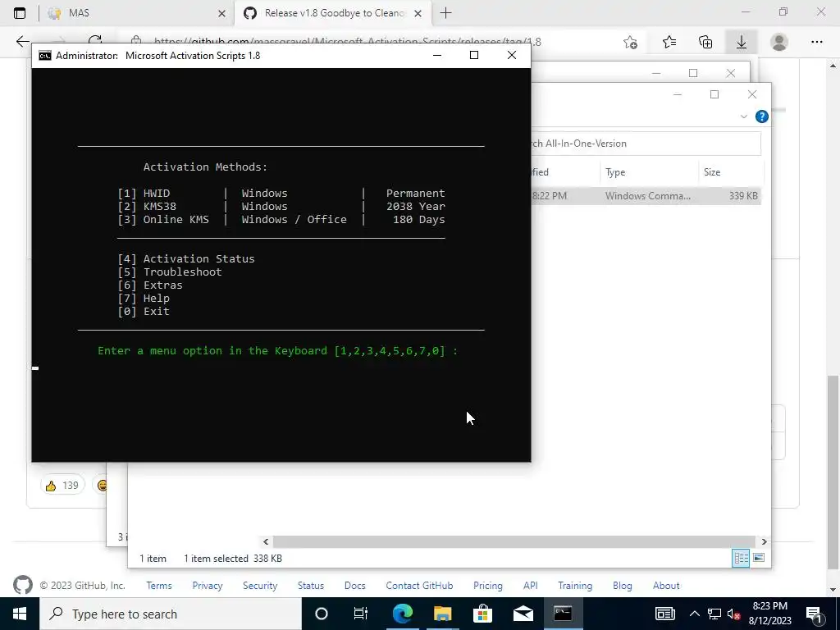Viewport: 840px width, 630px height.
Task: Click the page scrollbar up arrow
Action: [x=833, y=66]
